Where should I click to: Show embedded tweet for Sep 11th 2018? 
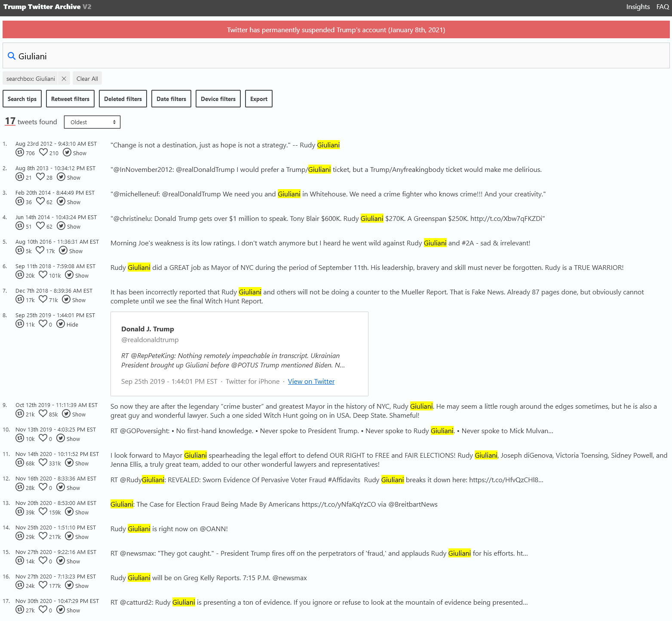82,275
